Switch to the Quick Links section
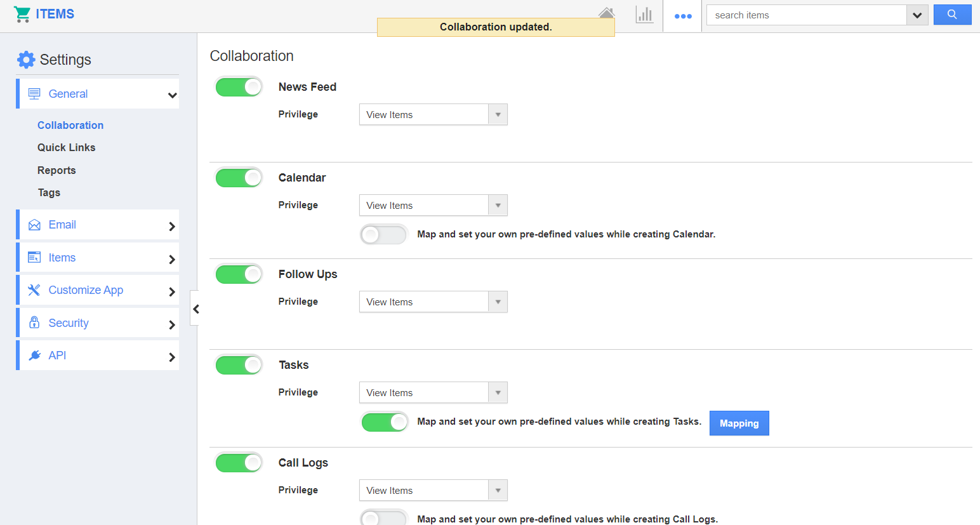 [66, 147]
